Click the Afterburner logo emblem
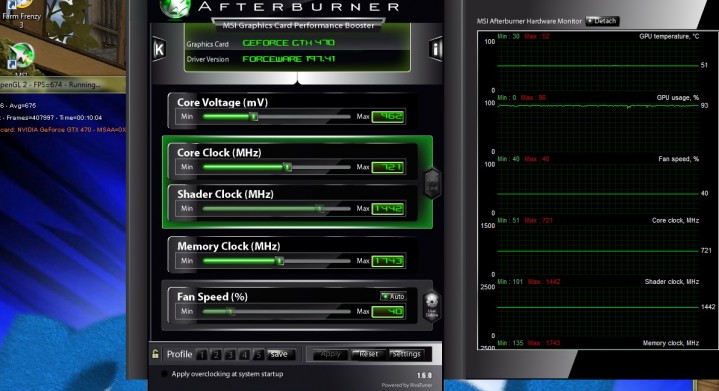Viewport: 719px width, 391px height. pos(174,8)
